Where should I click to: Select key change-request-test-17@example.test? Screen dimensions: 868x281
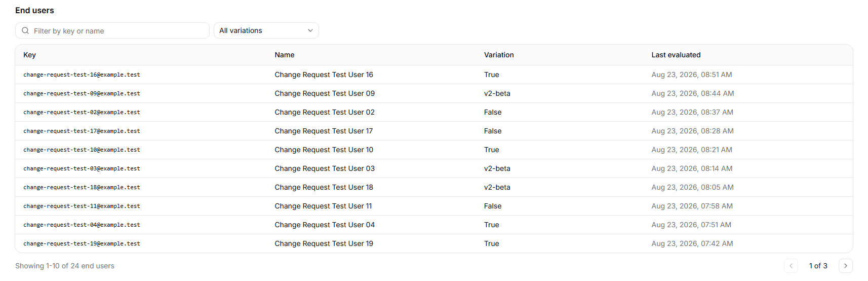[x=82, y=131]
